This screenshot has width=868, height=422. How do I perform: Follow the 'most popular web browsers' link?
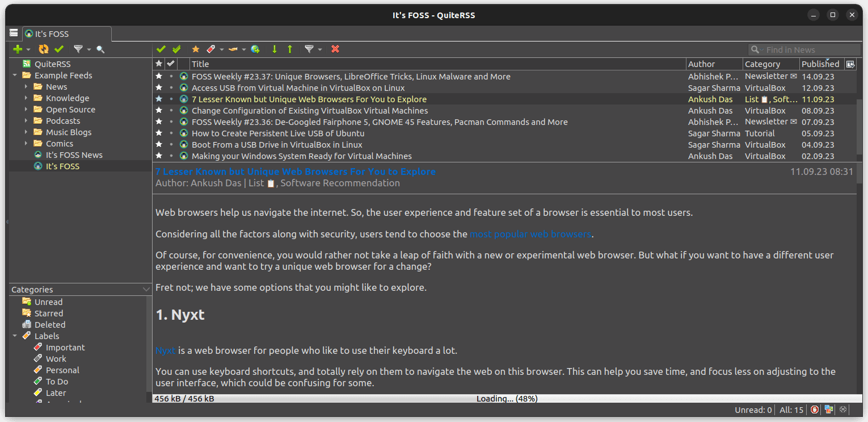[x=530, y=234]
